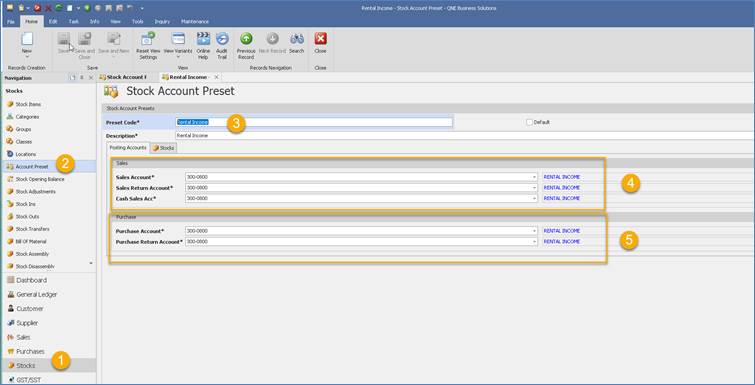The height and width of the screenshot is (385, 755).
Task: Click the green up-arrow icon in quick access toolbar
Action: pyautogui.click(x=87, y=8)
